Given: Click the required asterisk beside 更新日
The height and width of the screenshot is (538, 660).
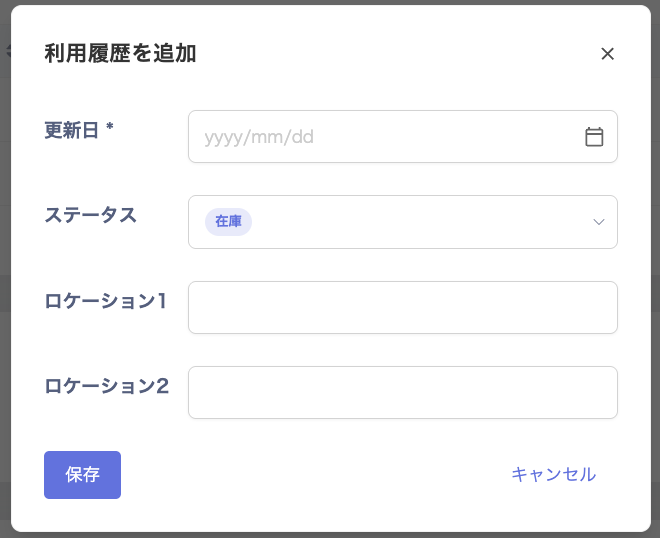Looking at the screenshot, I should coord(109,128).
